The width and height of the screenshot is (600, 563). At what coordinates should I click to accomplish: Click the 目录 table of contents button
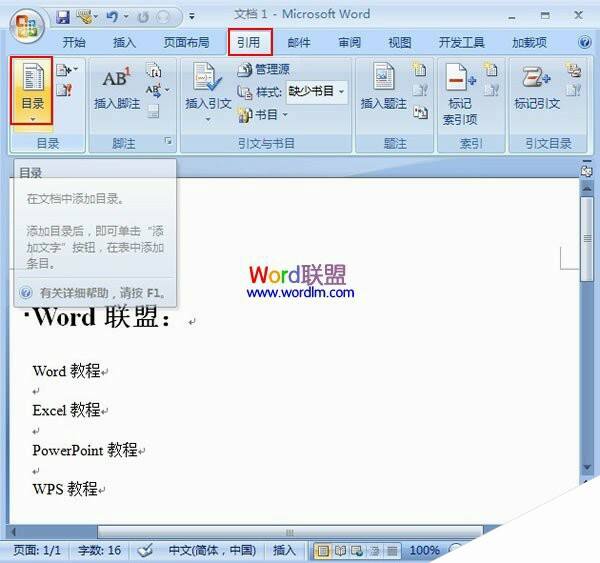click(32, 91)
